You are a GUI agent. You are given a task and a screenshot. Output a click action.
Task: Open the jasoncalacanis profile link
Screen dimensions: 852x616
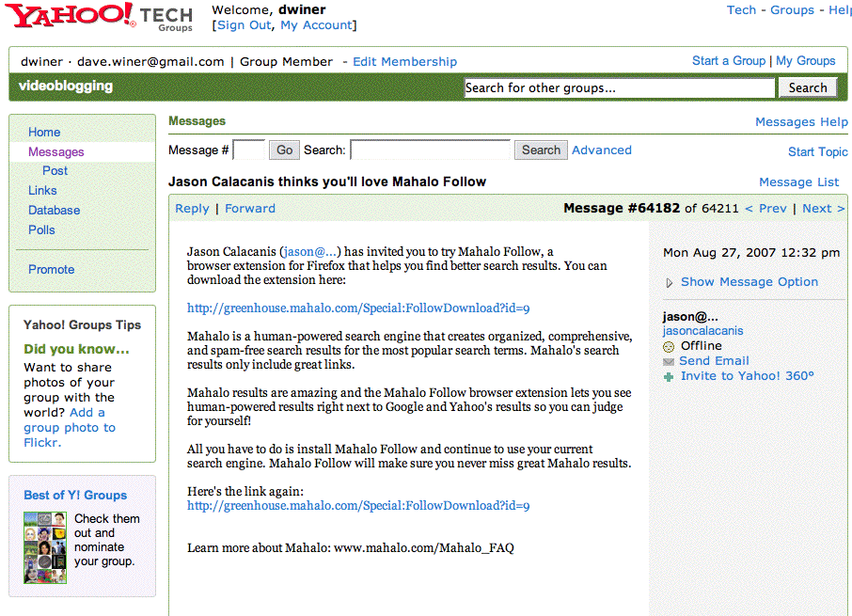pos(702,330)
